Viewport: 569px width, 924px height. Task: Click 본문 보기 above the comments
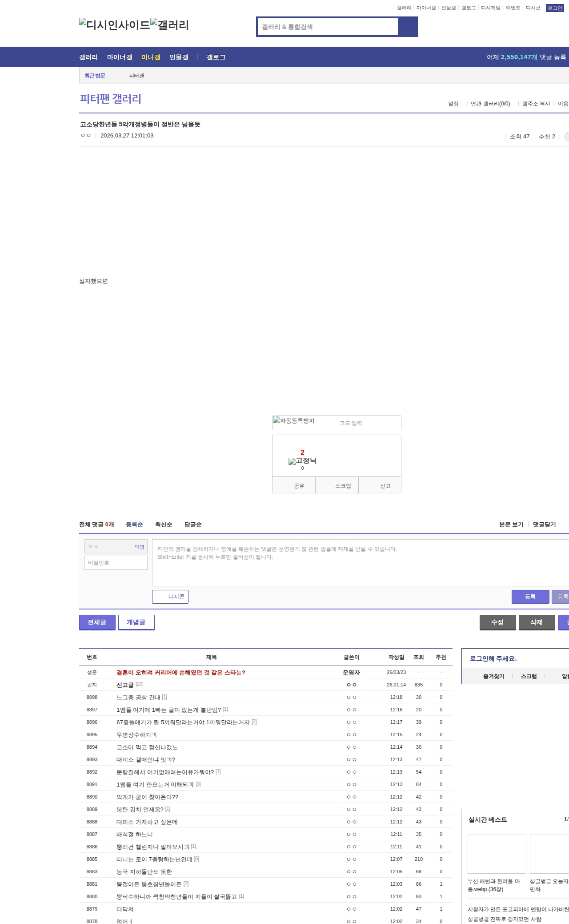pos(511,525)
